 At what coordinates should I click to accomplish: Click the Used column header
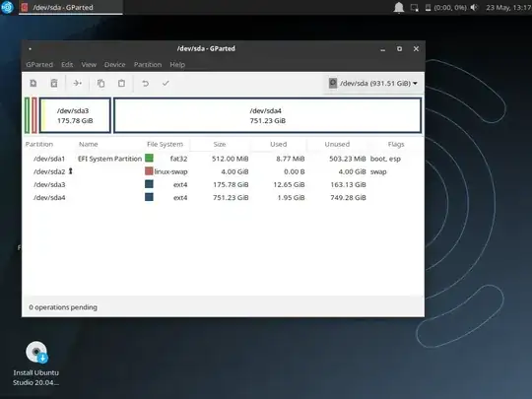click(x=278, y=144)
